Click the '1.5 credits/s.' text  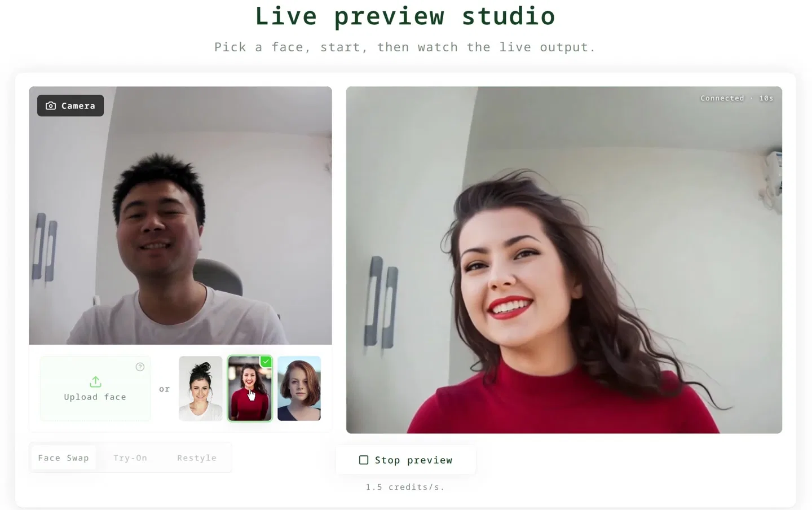tap(405, 487)
